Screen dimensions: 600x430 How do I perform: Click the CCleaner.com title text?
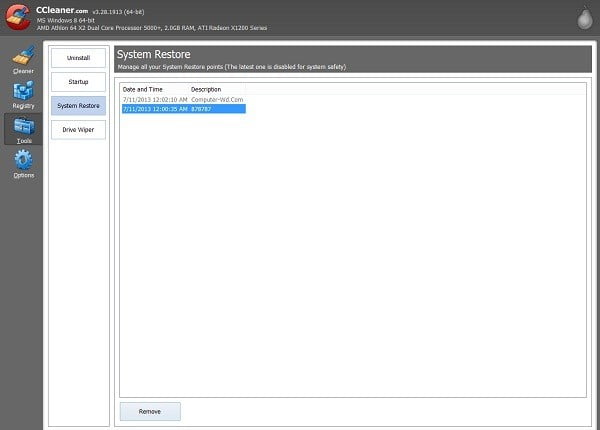(62, 10)
